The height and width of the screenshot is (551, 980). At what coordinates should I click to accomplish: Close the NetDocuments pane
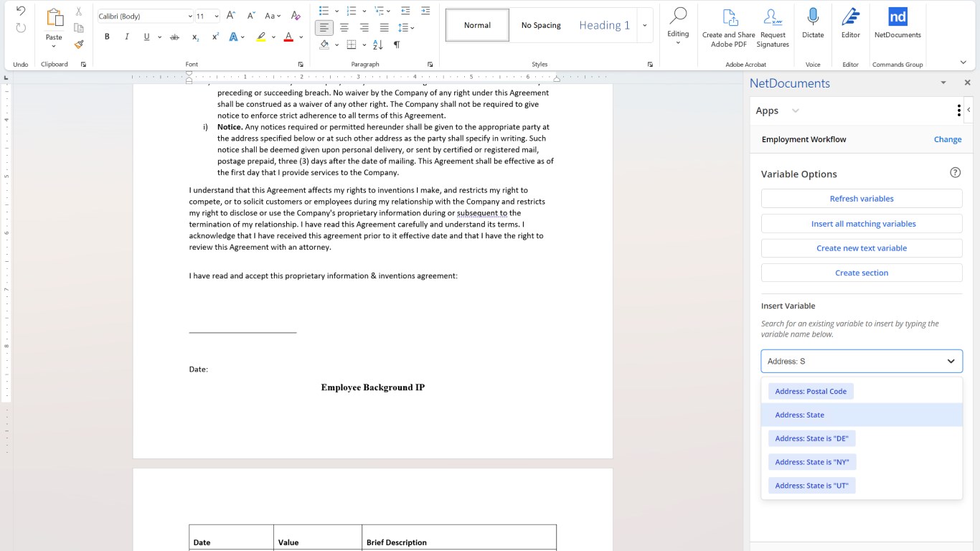[967, 83]
